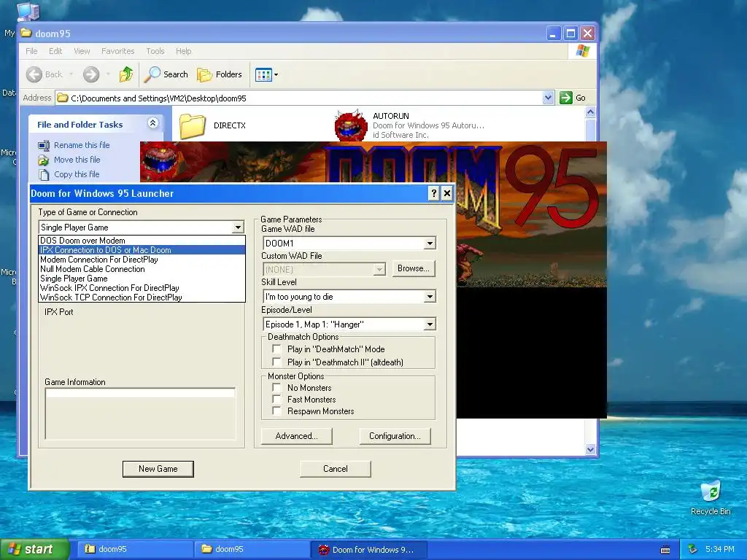The height and width of the screenshot is (560, 747).
Task: Click the Windows flag logo in Explorer
Action: coord(583,51)
